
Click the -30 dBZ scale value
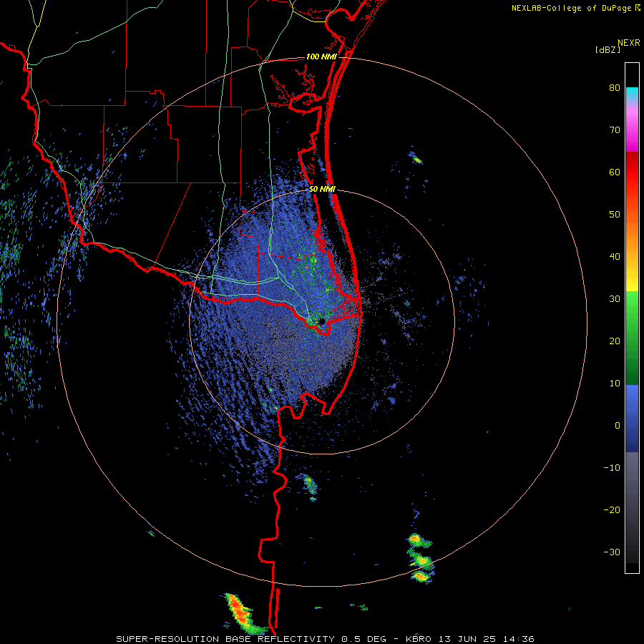point(612,552)
